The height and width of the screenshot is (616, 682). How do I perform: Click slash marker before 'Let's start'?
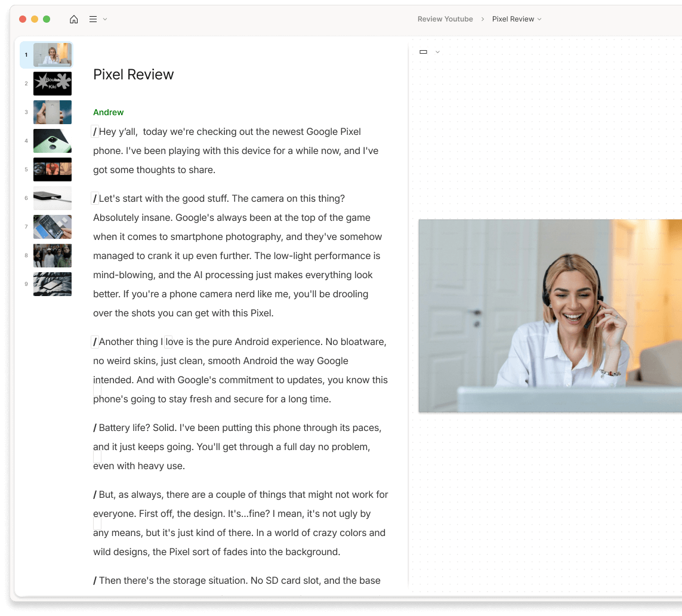(95, 198)
